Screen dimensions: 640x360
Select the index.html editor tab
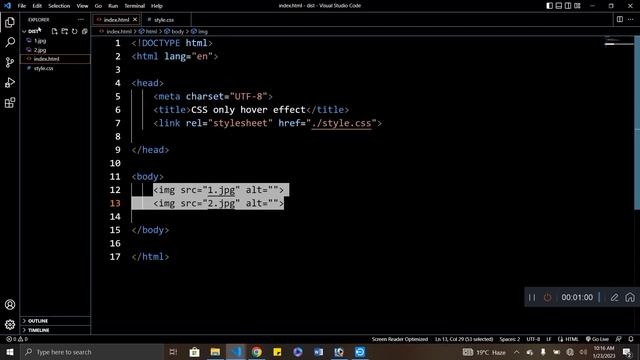[x=116, y=20]
